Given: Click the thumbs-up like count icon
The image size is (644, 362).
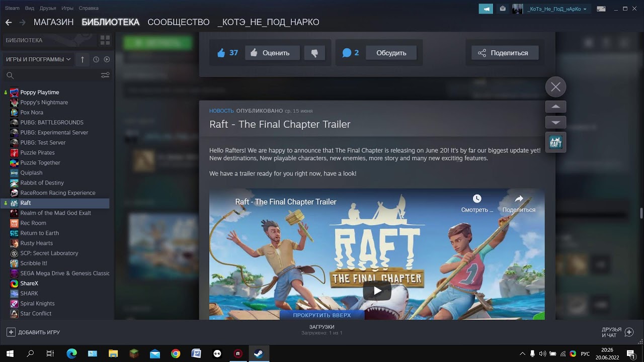Looking at the screenshot, I should coord(221,53).
